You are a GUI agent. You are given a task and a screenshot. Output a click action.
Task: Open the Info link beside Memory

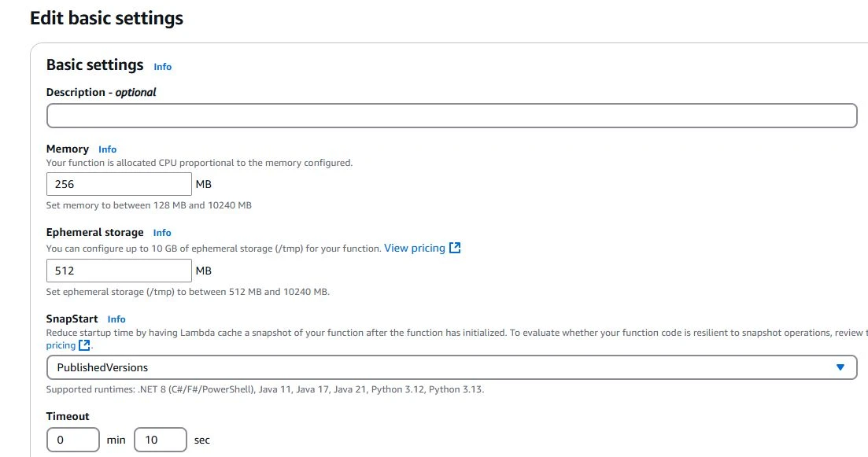point(108,149)
